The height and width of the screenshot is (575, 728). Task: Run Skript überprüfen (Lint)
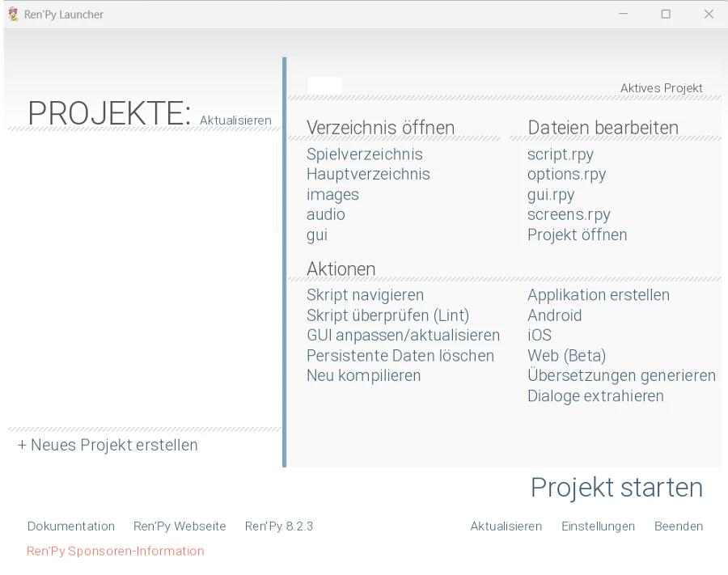click(387, 315)
